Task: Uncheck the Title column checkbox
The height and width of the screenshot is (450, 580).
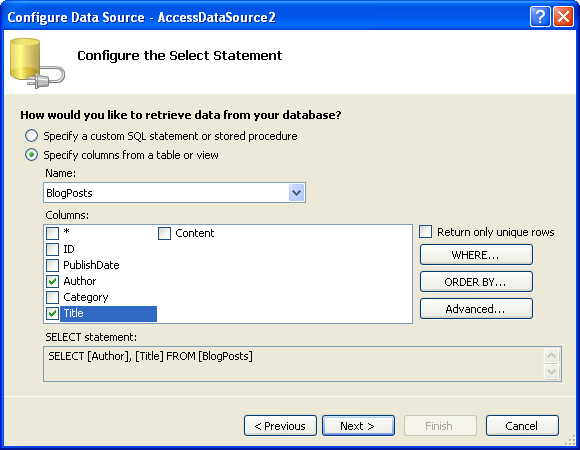Action: pyautogui.click(x=52, y=314)
